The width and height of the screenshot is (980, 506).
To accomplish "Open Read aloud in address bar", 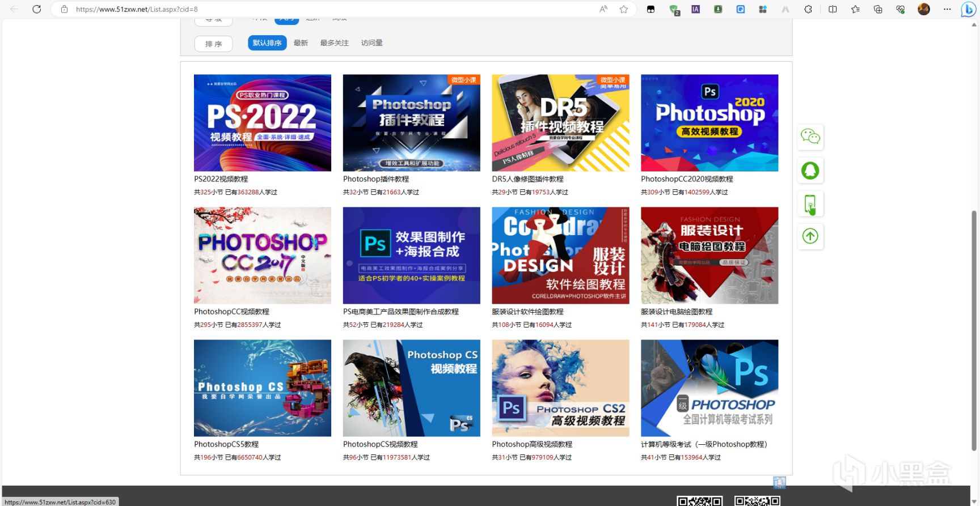I will [x=603, y=9].
